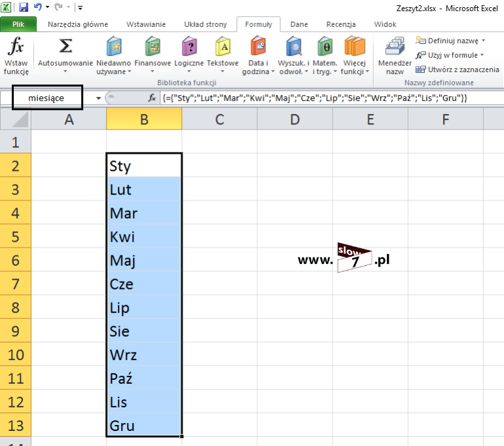Select column E header
The height and width of the screenshot is (446, 504).
click(x=370, y=119)
